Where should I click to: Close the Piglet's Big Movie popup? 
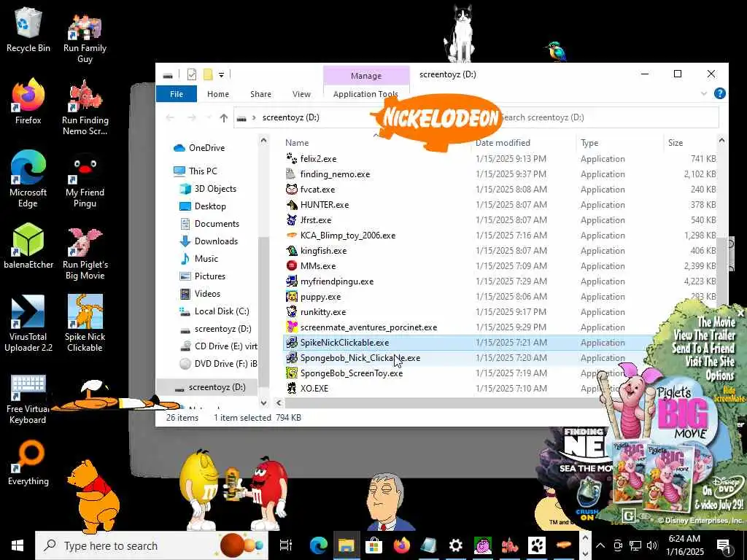[740, 313]
